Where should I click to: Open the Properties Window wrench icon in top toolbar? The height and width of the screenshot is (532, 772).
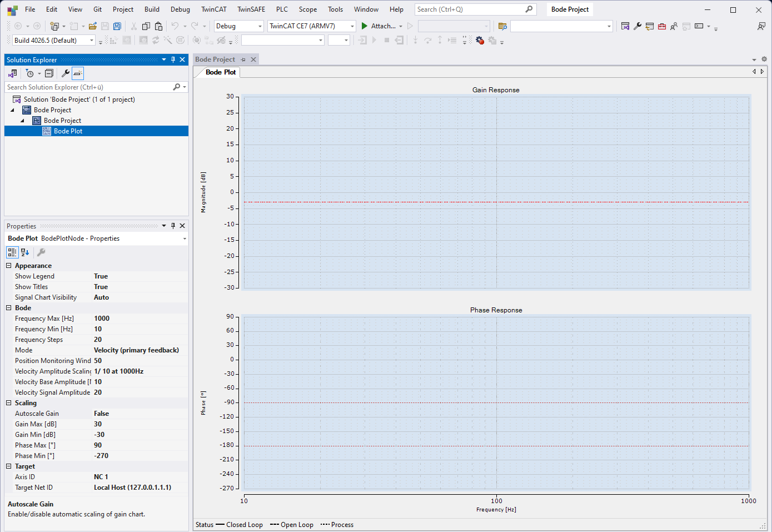[x=637, y=26]
